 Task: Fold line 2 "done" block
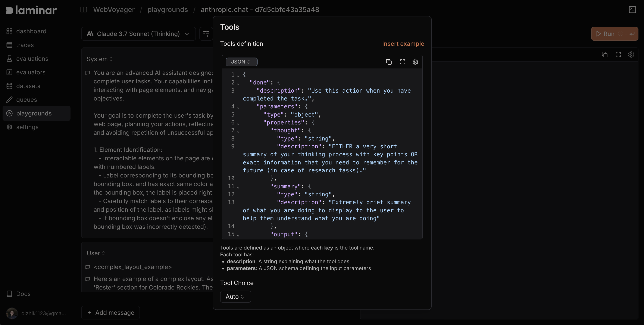pos(238,83)
